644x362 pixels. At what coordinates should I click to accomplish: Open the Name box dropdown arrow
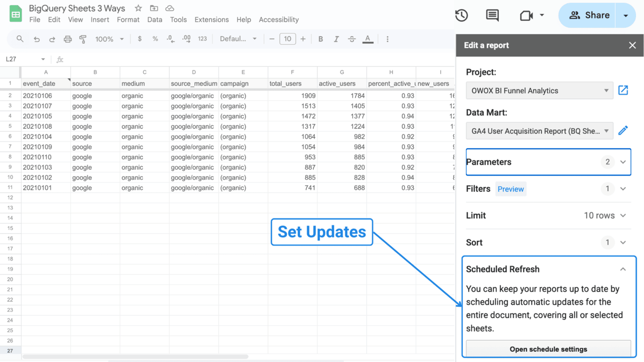coord(43,59)
